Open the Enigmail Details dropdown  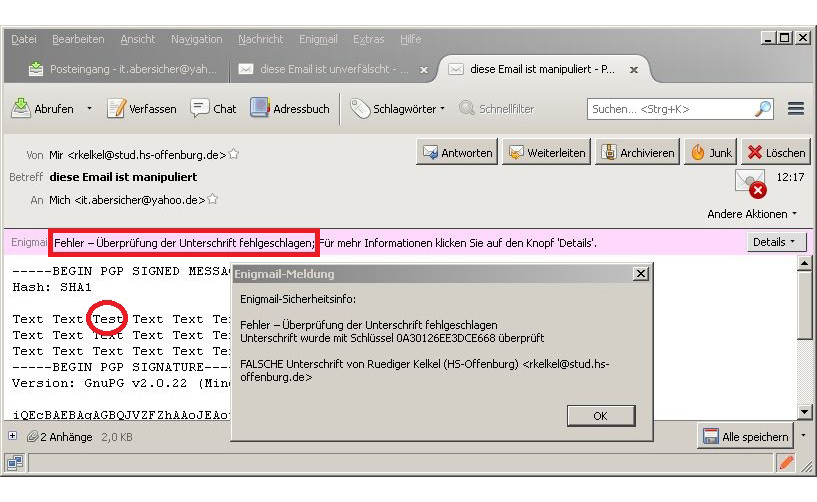(776, 242)
